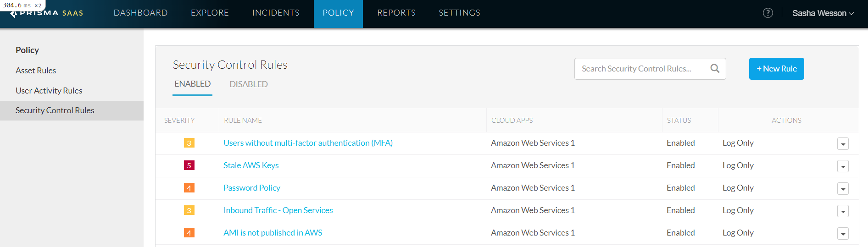Click severity 3 badge for Inbound Traffic rule

point(189,210)
